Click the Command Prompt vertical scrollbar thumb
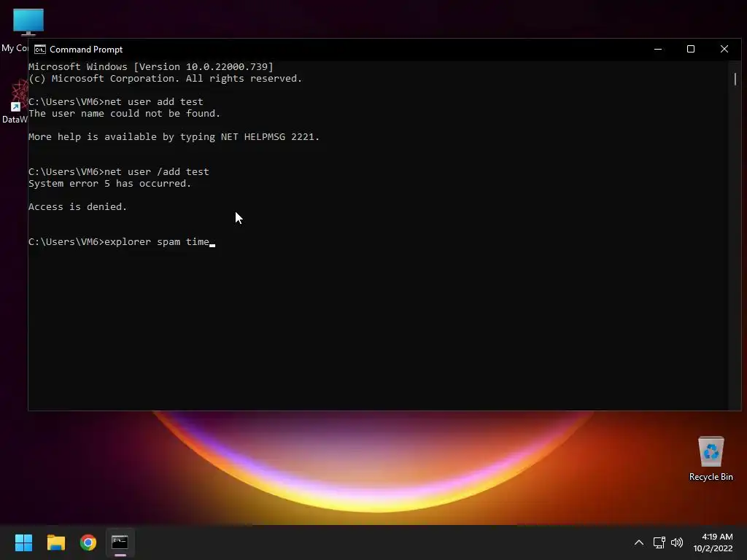The width and height of the screenshot is (747, 560). (x=735, y=79)
